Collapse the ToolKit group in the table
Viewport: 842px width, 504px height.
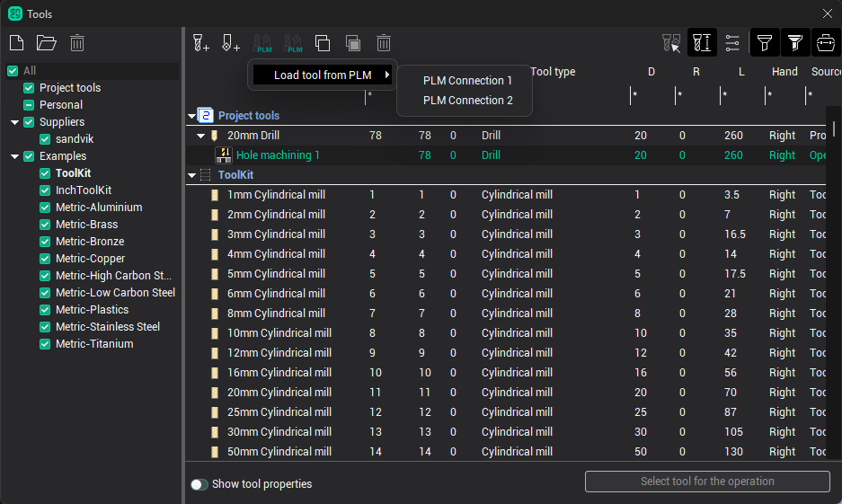(x=192, y=175)
